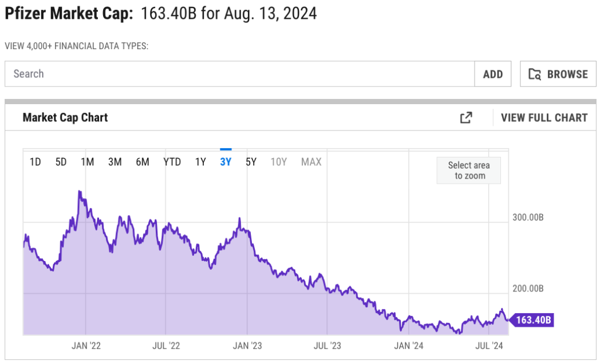600x364 pixels.
Task: Select the MAX time range
Action: [311, 162]
